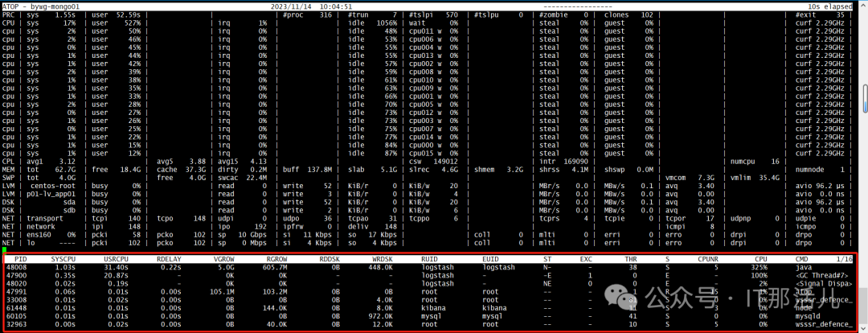Viewport: 868px width, 333px height.
Task: Click PID 60105 in process list
Action: (17, 316)
